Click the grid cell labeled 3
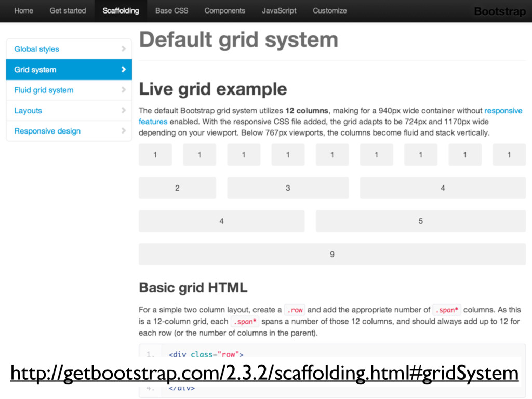The height and width of the screenshot is (399, 532). 288,188
